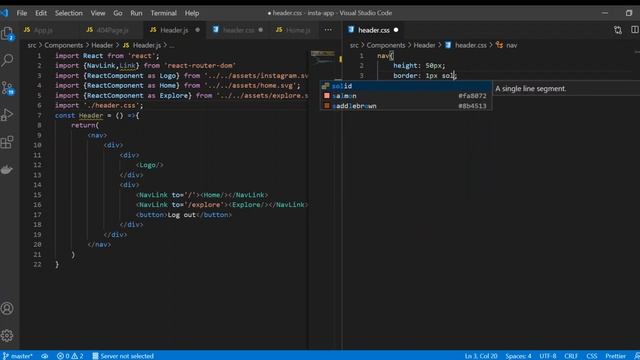Screen dimensions: 640x360
Task: Open the Source Control view
Action: coord(7,88)
